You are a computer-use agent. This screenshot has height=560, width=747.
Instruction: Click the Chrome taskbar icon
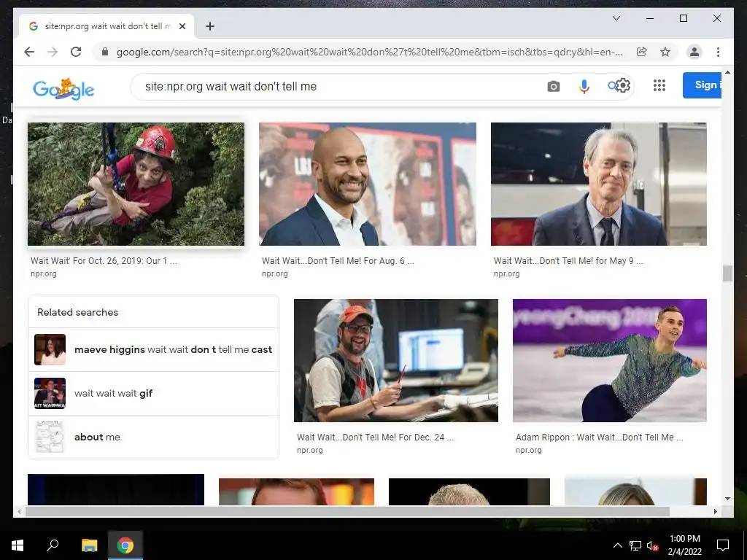click(x=125, y=545)
